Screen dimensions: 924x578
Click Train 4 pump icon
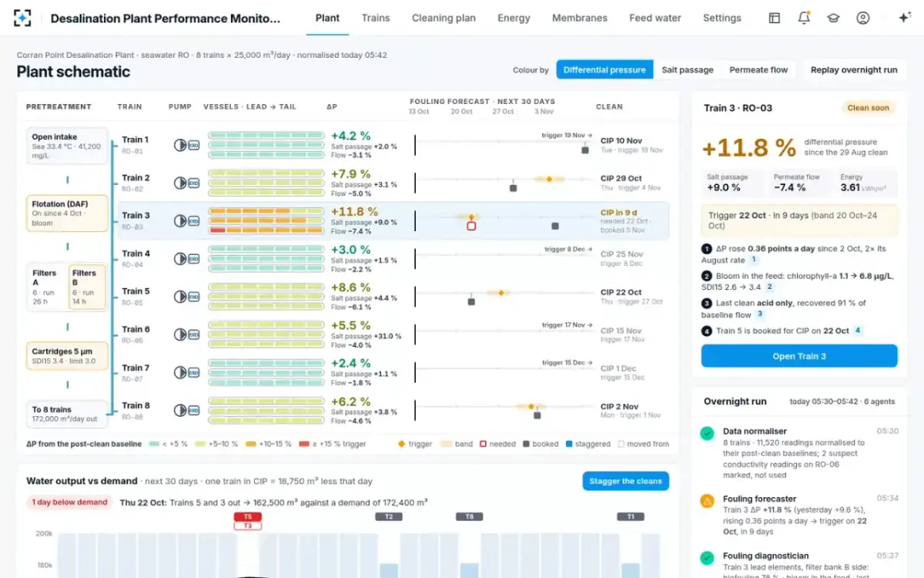tap(179, 258)
